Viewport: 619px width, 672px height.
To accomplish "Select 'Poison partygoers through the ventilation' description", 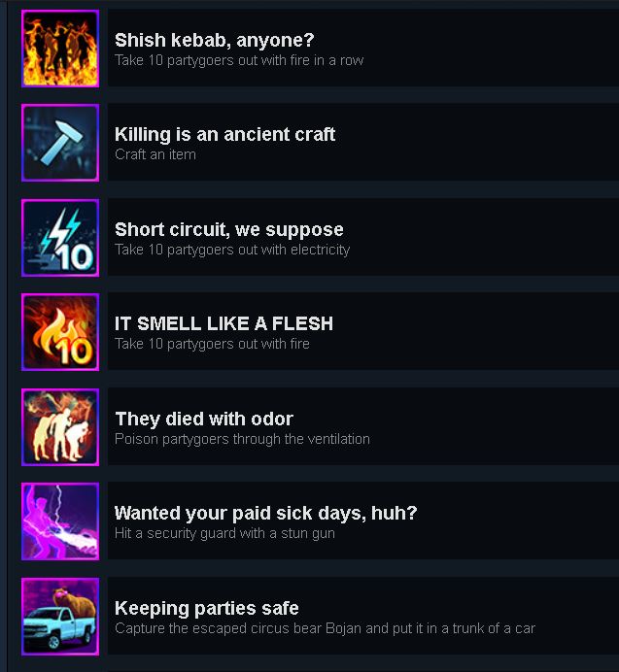I will (242, 439).
